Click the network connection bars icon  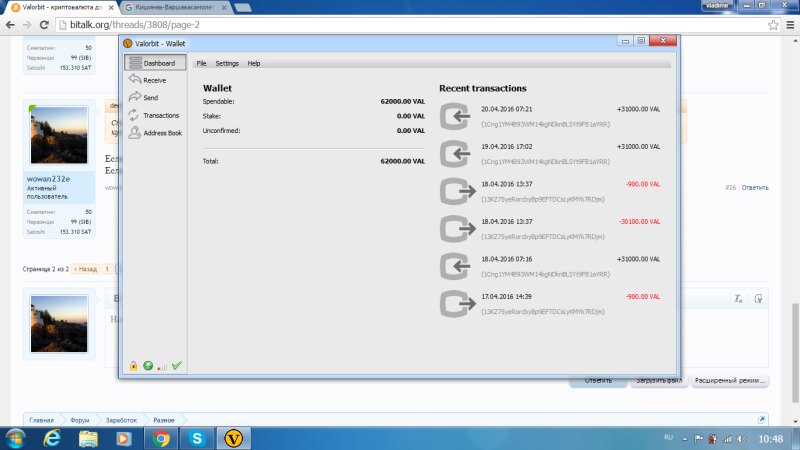[x=162, y=367]
